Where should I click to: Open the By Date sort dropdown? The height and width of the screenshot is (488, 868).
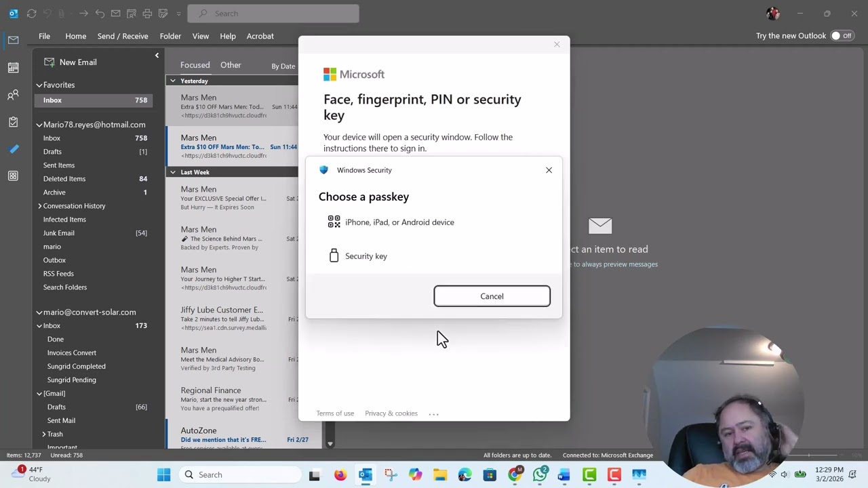[x=283, y=66]
